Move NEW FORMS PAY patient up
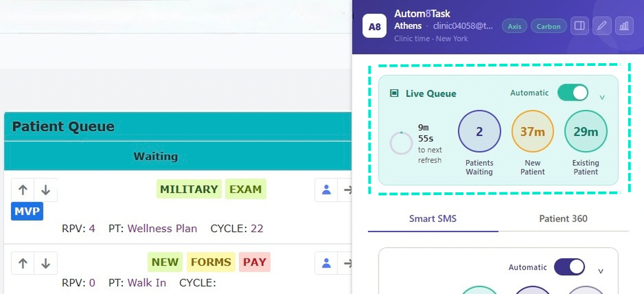This screenshot has width=644, height=294. (23, 263)
